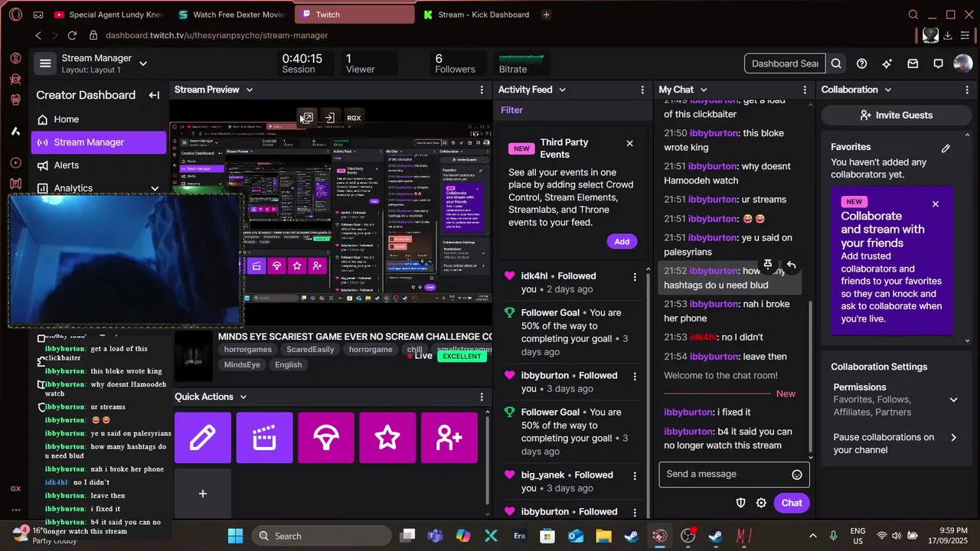The height and width of the screenshot is (551, 980).
Task: Open the Windows Start button
Action: point(235,536)
